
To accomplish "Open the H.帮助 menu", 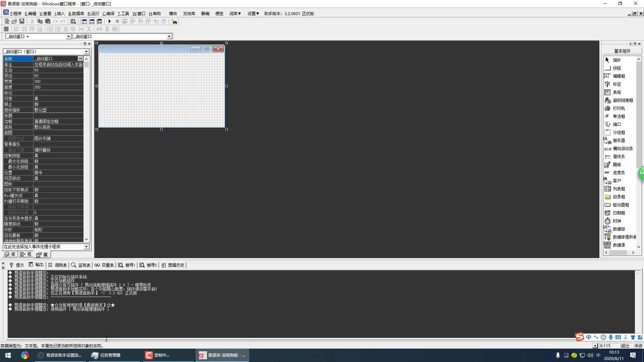I will [x=155, y=14].
